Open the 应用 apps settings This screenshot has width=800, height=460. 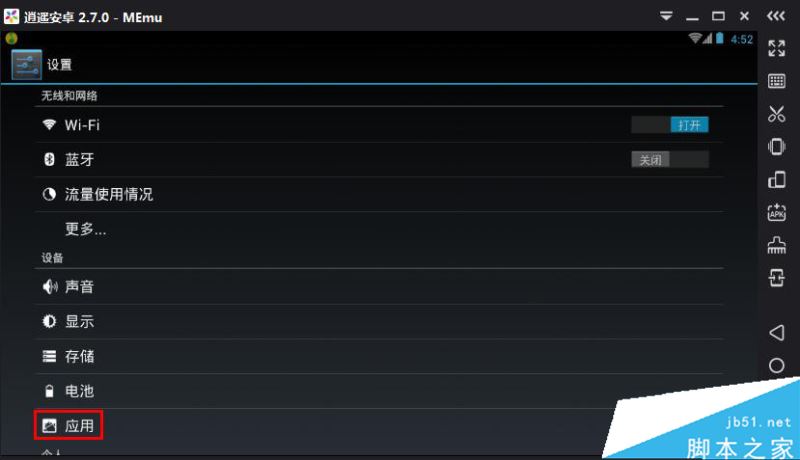[379, 425]
